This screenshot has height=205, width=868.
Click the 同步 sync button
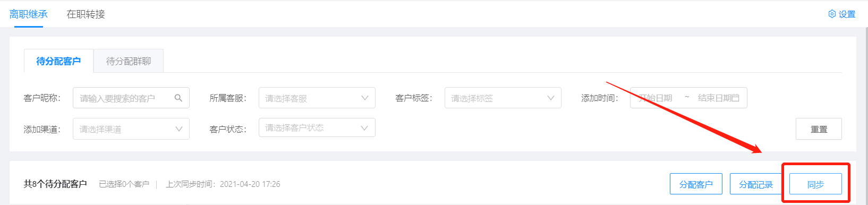tap(815, 184)
